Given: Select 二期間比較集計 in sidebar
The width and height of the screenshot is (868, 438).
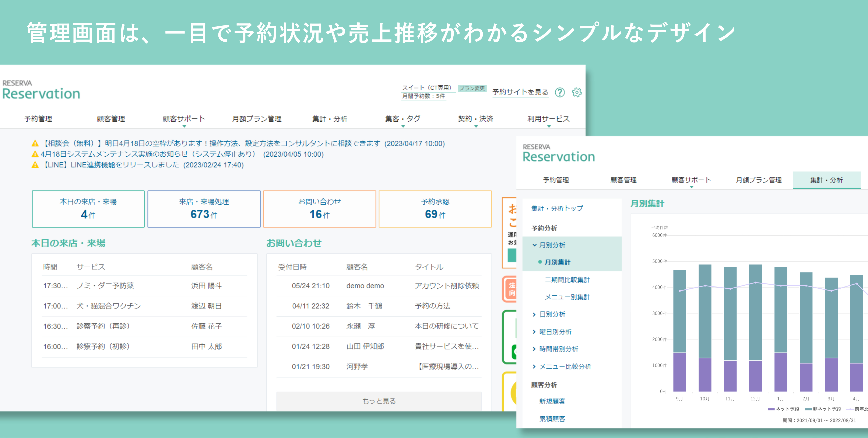Looking at the screenshot, I should coord(567,280).
